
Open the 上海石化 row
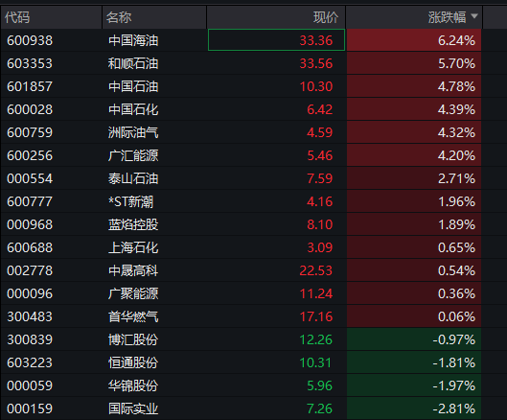tap(133, 247)
